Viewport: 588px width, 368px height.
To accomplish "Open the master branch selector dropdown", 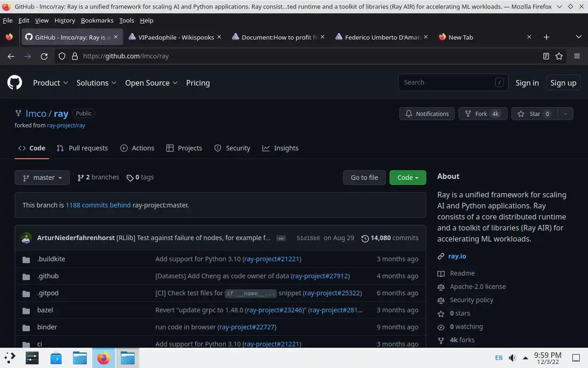I will point(42,178).
